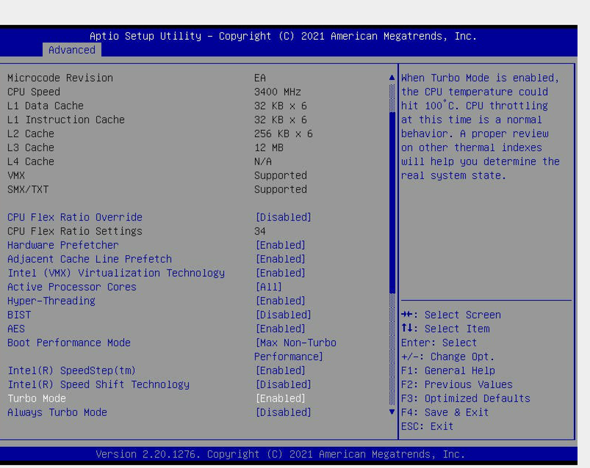Image resolution: width=590 pixels, height=468 pixels.
Task: Toggle Virtualization Technology [Enabled] value
Action: point(280,273)
